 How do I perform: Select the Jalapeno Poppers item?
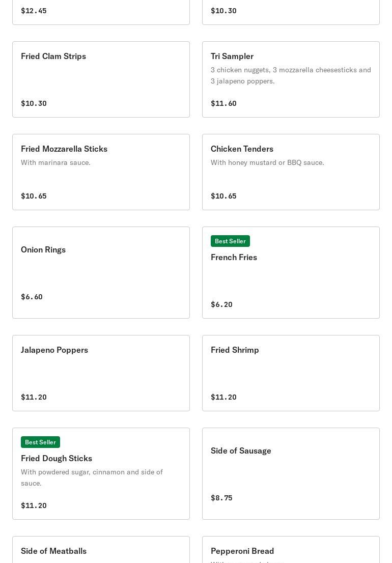(x=101, y=373)
